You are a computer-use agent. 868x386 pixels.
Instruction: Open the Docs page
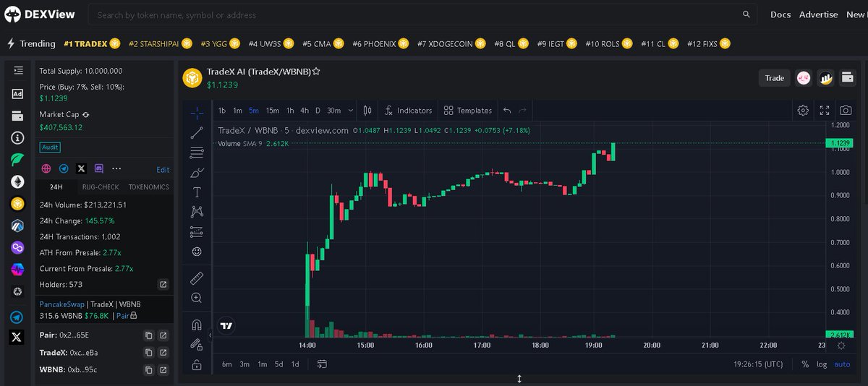(780, 14)
